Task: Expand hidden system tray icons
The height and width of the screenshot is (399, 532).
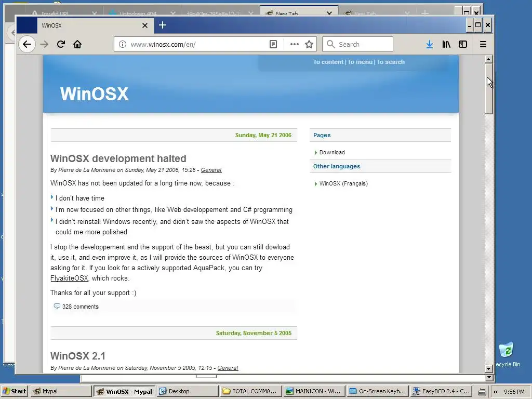Action: [x=496, y=392]
